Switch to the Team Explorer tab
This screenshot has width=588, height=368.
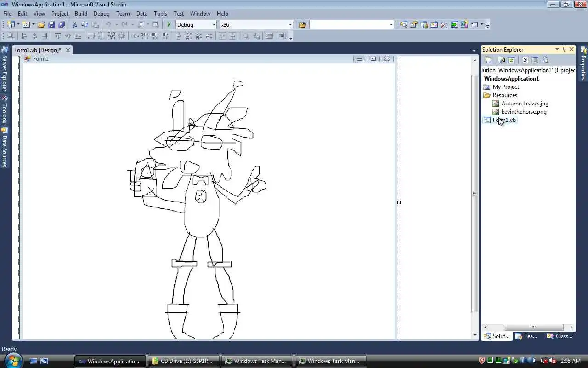pyautogui.click(x=526, y=336)
